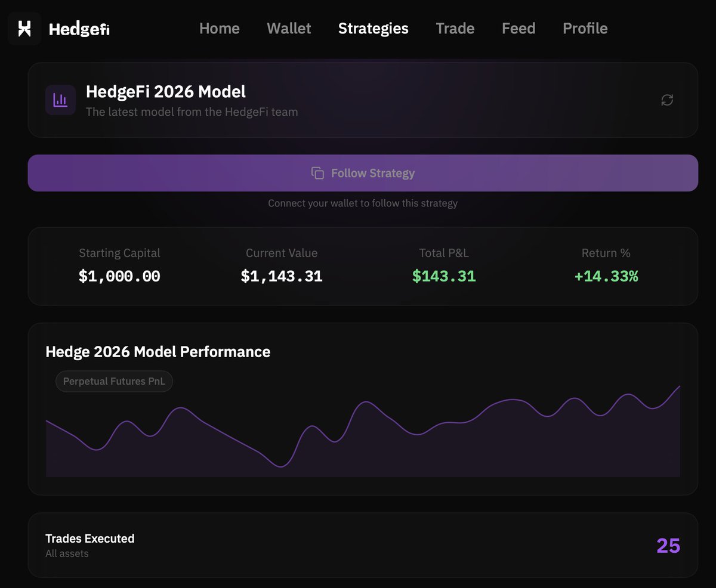Viewport: 716px width, 588px height.
Task: Click the trades count 25
Action: [x=668, y=546]
